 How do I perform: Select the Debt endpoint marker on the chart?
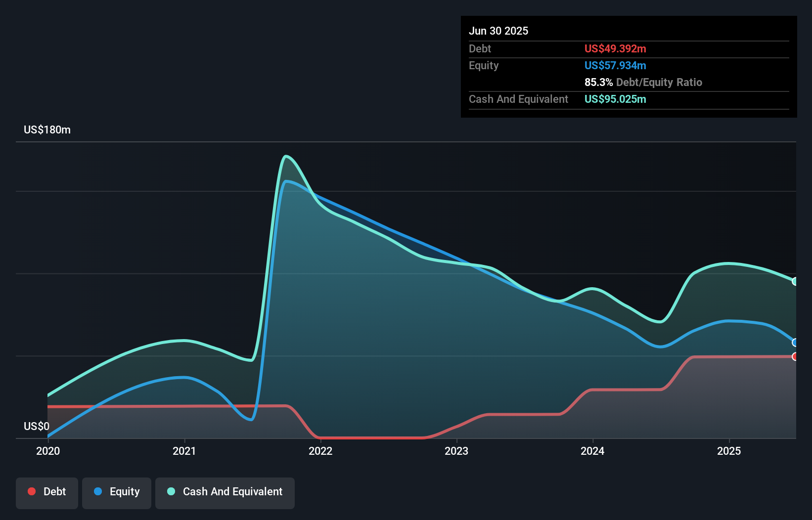[795, 355]
